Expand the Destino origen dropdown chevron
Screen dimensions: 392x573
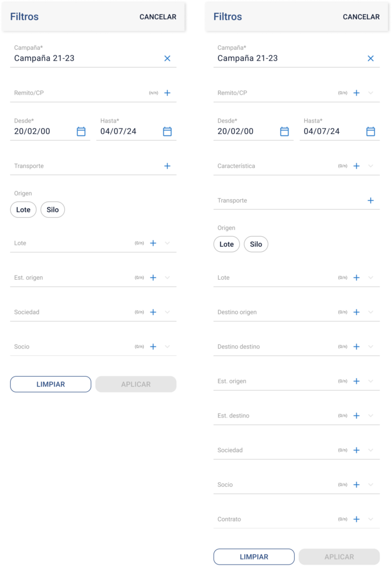click(370, 312)
